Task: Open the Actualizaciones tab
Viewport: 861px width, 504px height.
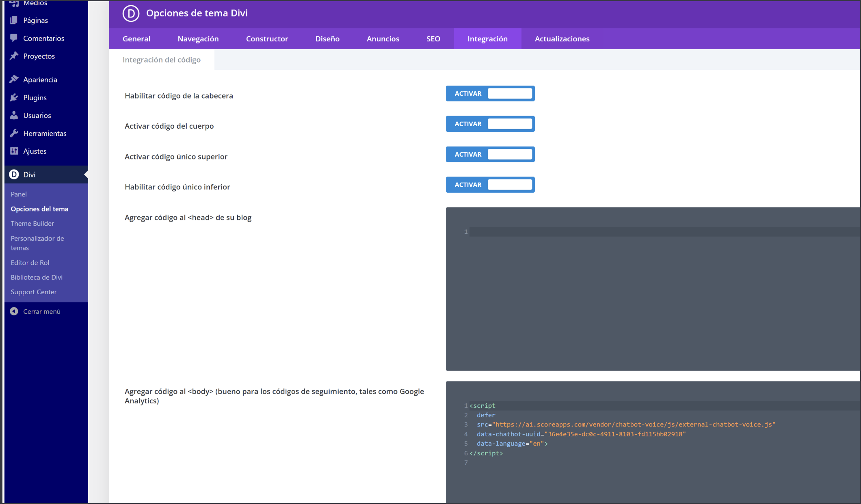Action: [x=562, y=39]
